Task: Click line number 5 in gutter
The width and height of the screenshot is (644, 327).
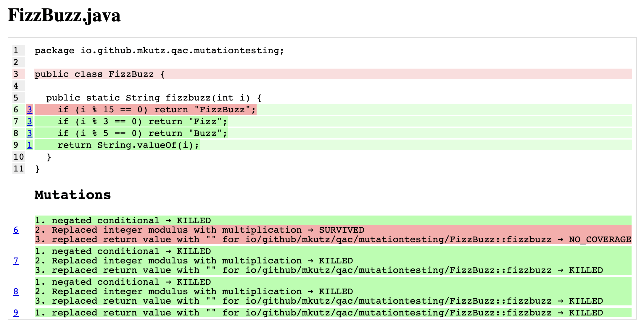Action: click(x=16, y=98)
